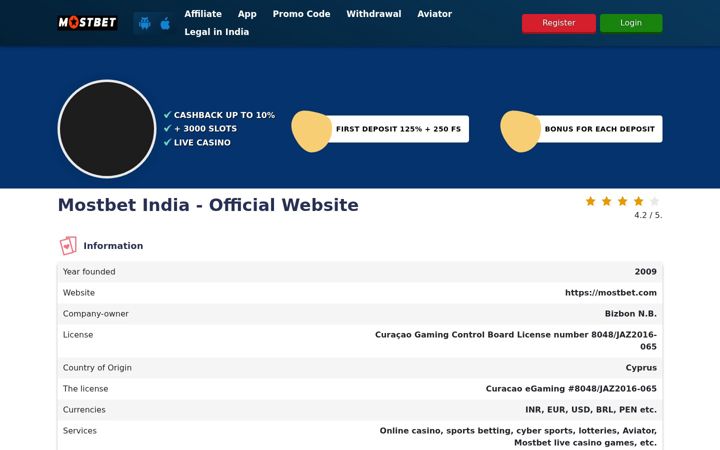Screen dimensions: 720x450
Task: Click the Mostbet logo
Action: (87, 22)
